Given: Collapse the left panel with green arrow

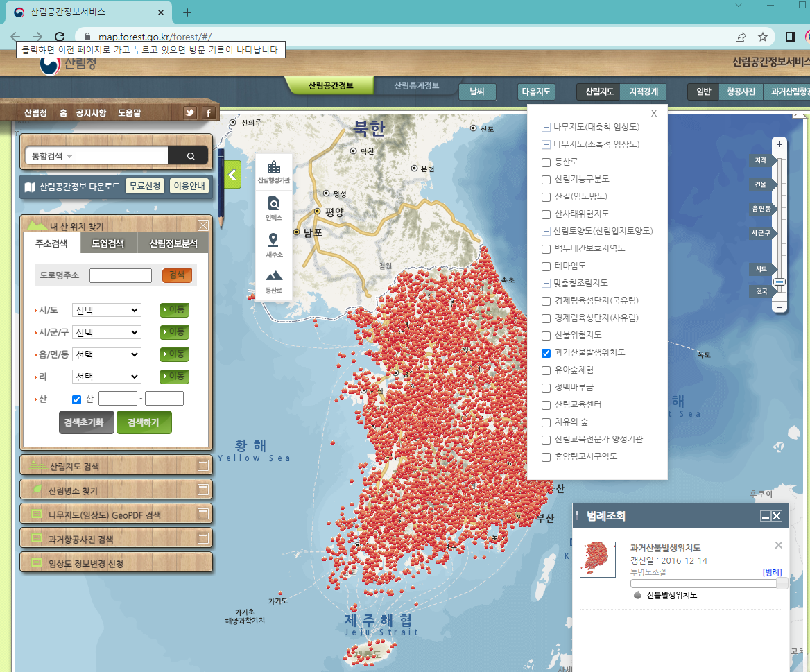Looking at the screenshot, I should tap(232, 175).
